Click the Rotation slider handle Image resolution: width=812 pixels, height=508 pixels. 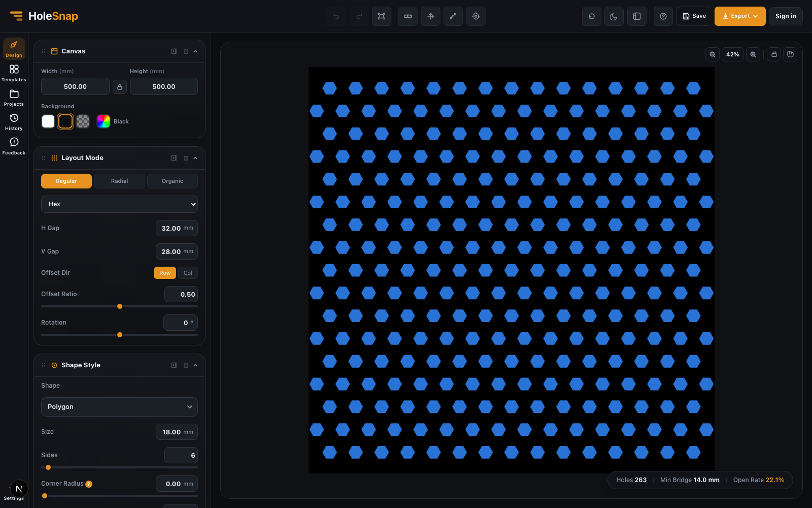(120, 335)
